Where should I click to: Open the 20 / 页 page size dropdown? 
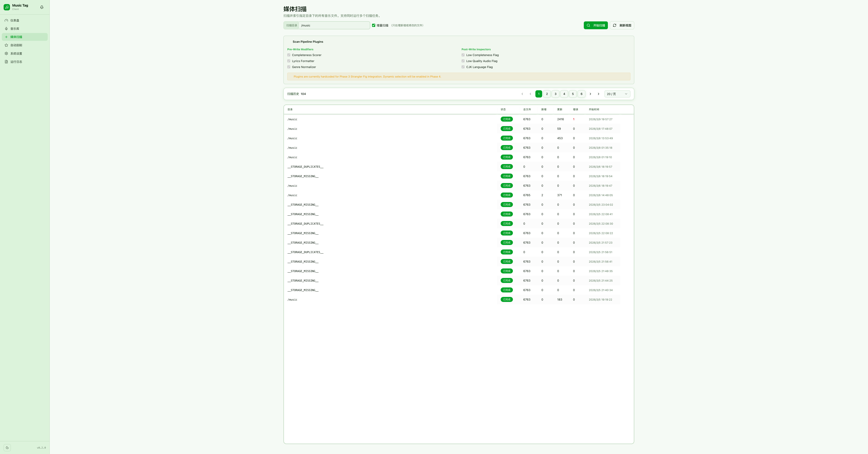point(617,94)
